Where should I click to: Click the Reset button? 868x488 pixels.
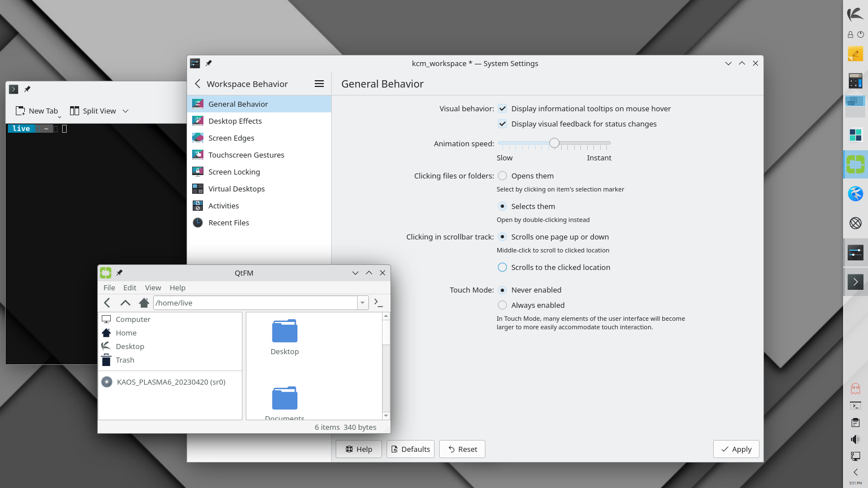point(462,449)
